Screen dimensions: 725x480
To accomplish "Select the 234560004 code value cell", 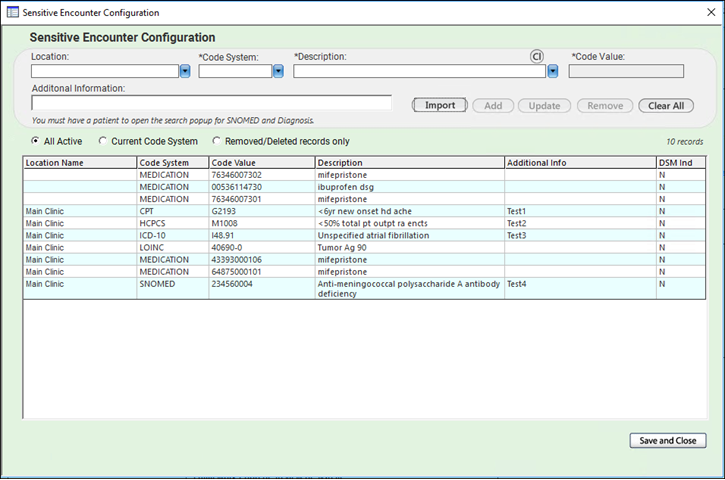I will point(262,288).
